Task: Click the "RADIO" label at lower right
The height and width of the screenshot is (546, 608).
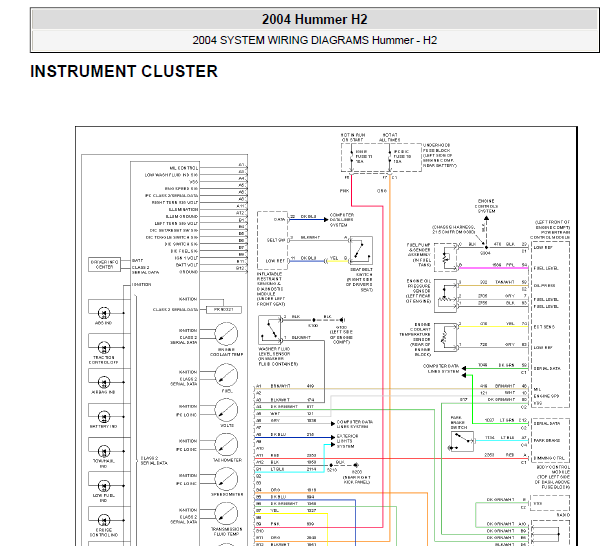Action: [563, 515]
